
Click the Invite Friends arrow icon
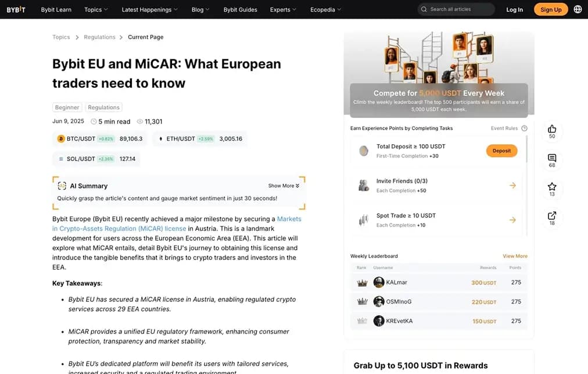point(512,186)
